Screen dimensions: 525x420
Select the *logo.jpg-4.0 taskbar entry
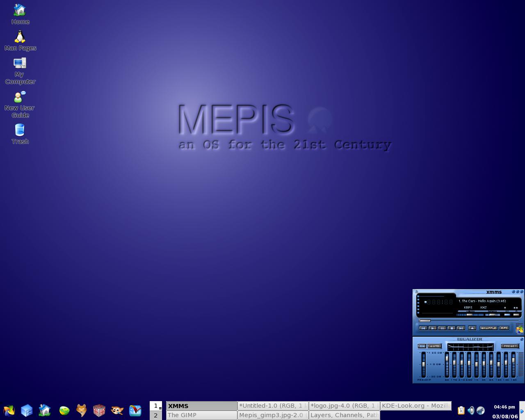[x=344, y=406]
